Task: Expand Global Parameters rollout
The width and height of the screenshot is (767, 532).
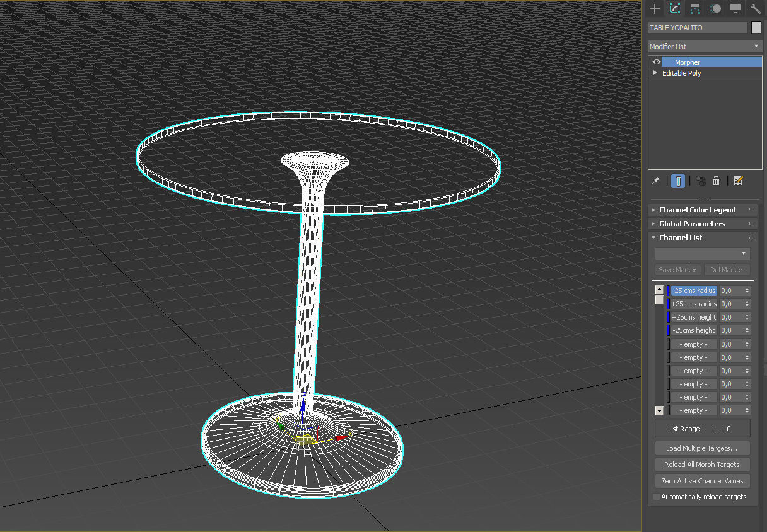Action: point(703,224)
